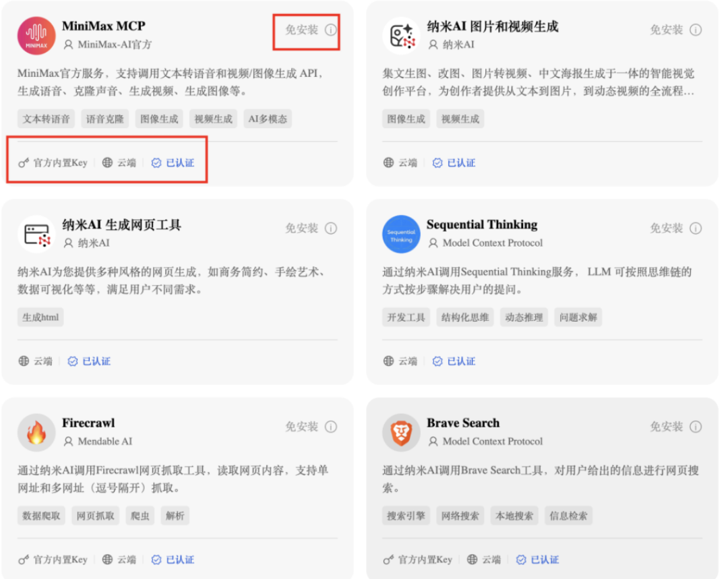Click the Firecrawl flame icon
Viewport: 728px width, 579px height.
[x=36, y=432]
